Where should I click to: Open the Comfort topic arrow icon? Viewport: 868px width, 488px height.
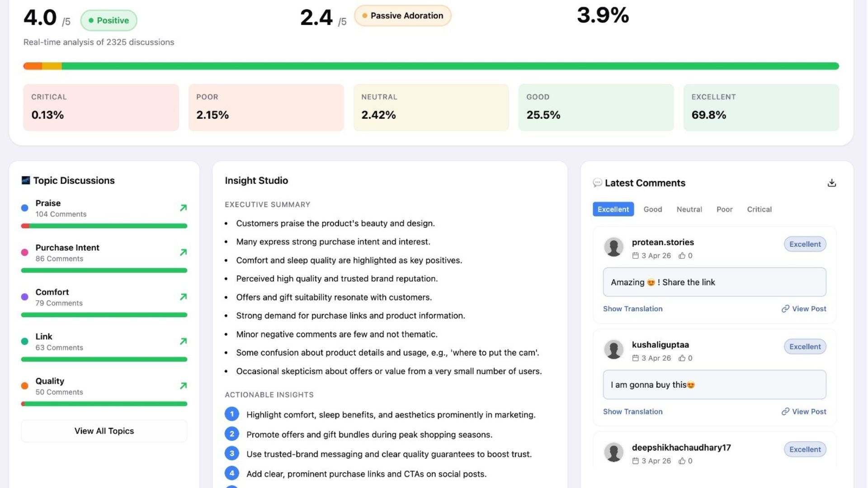click(183, 297)
